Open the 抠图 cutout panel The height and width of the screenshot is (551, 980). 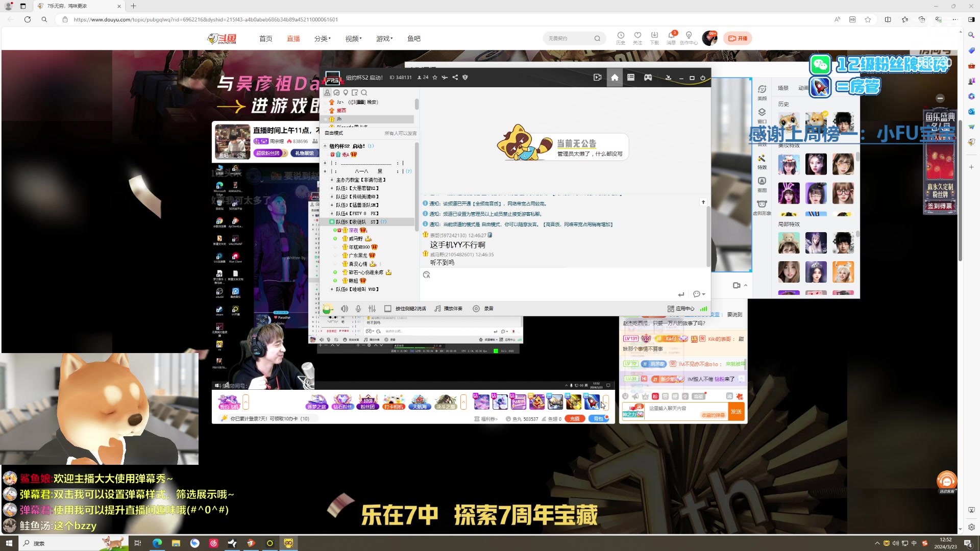tap(762, 185)
